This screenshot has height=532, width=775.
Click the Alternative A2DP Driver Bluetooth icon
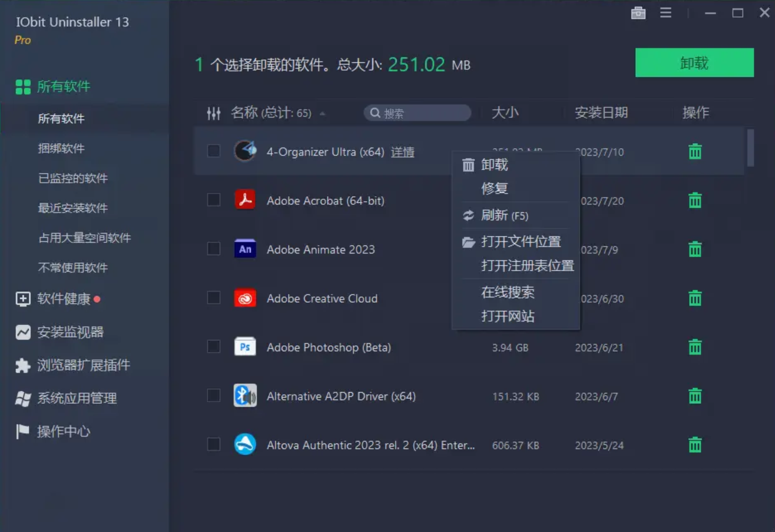[x=245, y=396]
